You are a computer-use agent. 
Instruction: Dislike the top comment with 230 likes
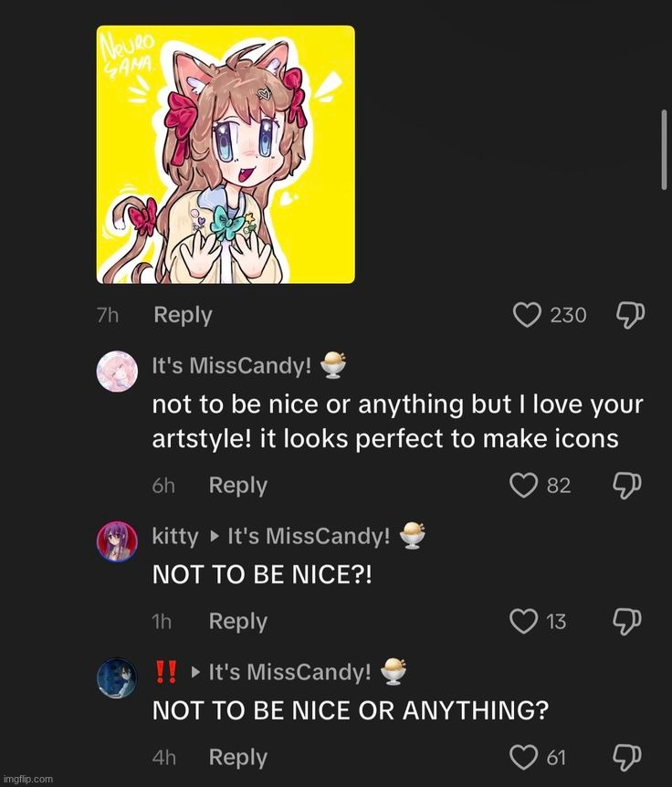(629, 315)
